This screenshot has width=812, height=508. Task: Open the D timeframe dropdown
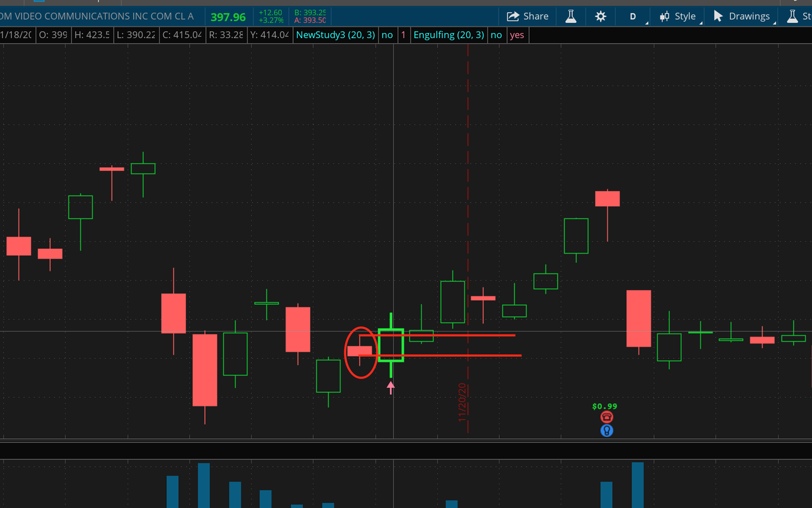(632, 16)
